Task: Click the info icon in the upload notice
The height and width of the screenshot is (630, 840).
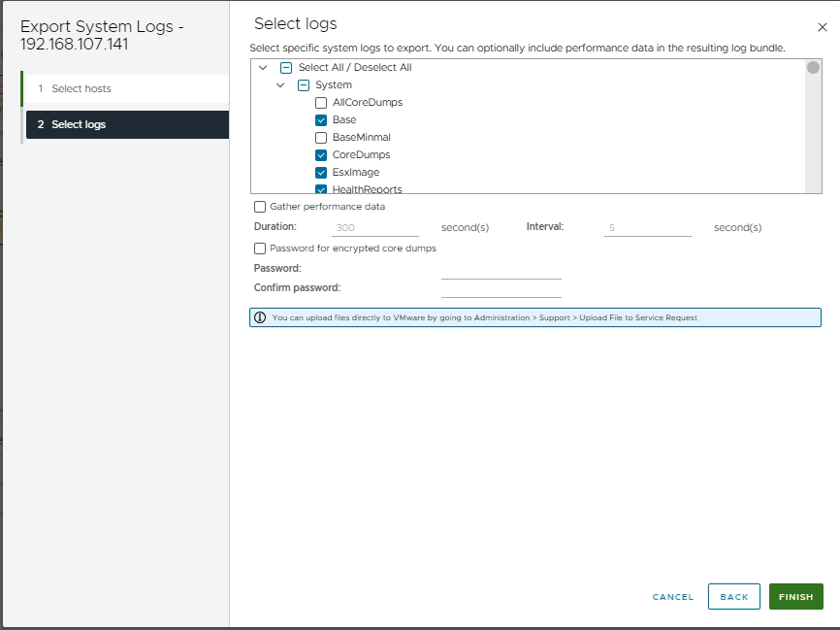Action: click(x=260, y=317)
